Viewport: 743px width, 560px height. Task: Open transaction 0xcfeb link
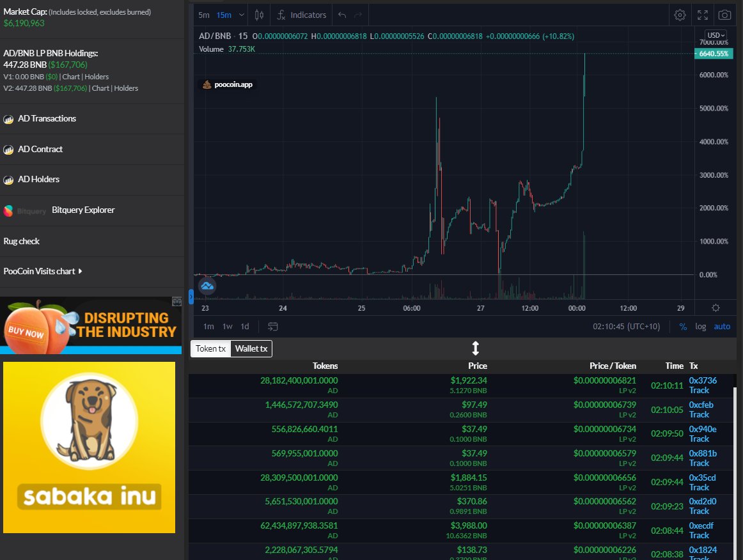coord(701,405)
